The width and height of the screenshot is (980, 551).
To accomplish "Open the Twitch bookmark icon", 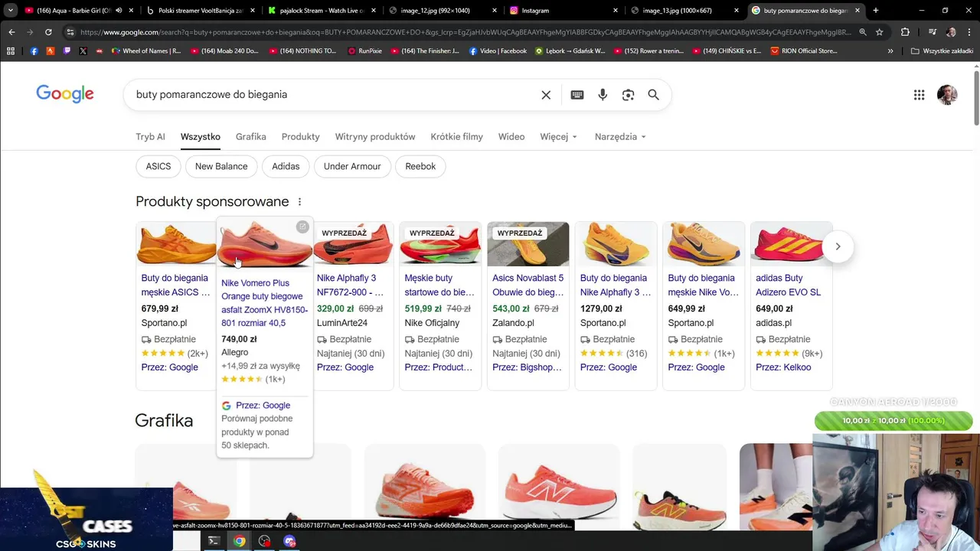I will point(67,51).
